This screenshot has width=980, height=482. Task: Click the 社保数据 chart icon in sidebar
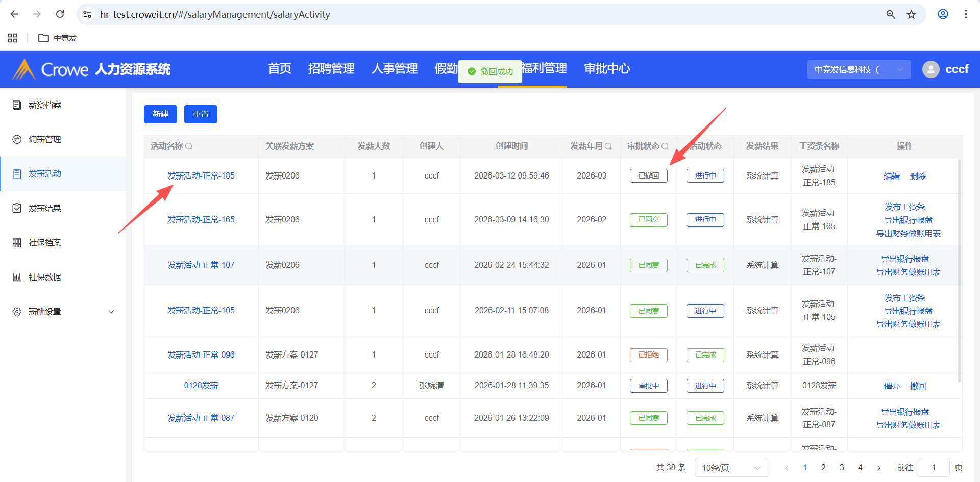(x=17, y=277)
